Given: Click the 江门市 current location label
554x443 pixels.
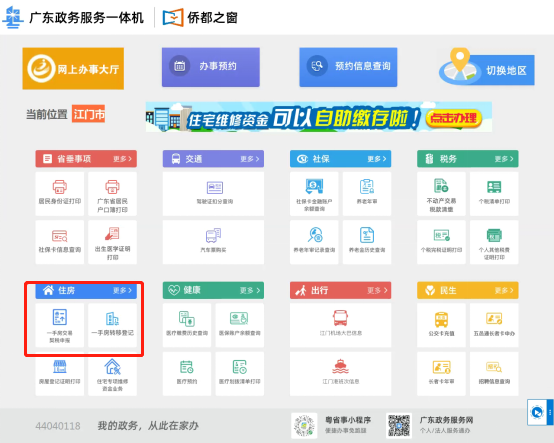Looking at the screenshot, I should (88, 114).
